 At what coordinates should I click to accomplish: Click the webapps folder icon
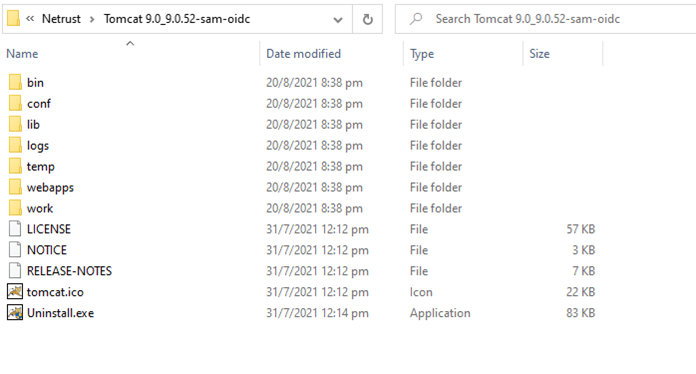point(15,187)
